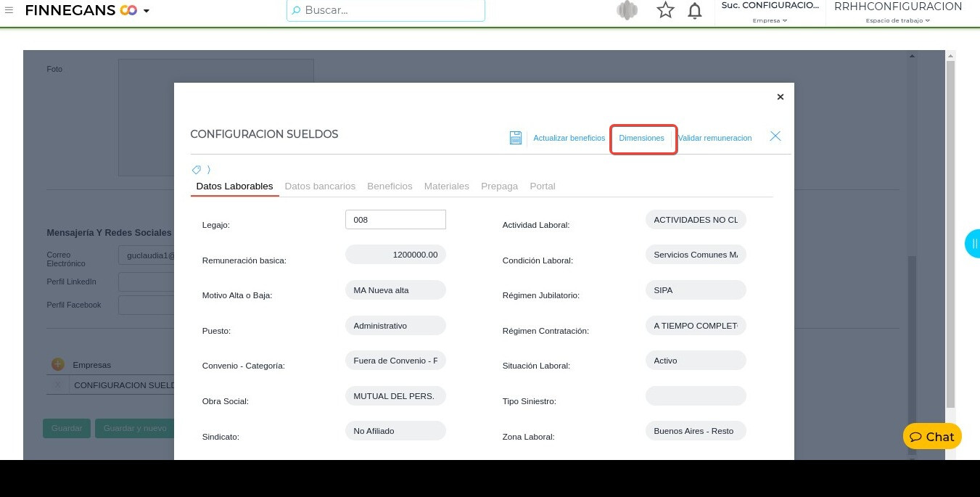The width and height of the screenshot is (980, 497).
Task: Open the hamburger main menu
Action: (9, 10)
